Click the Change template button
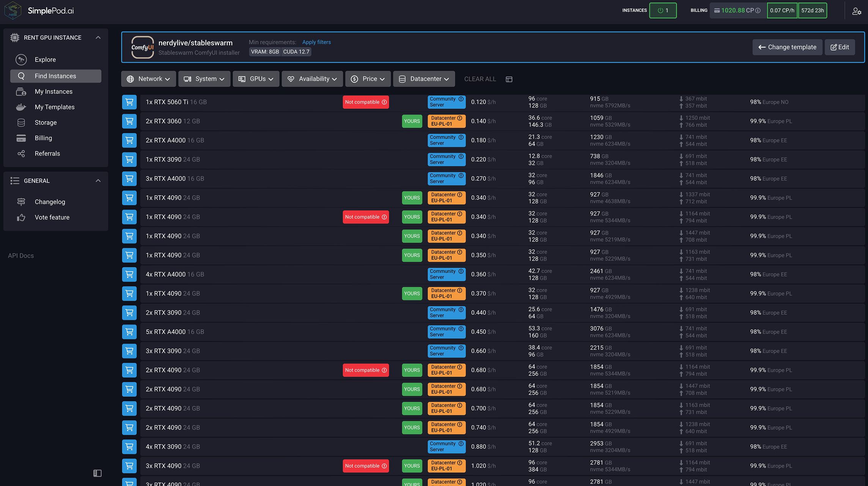The width and height of the screenshot is (868, 486). click(787, 47)
